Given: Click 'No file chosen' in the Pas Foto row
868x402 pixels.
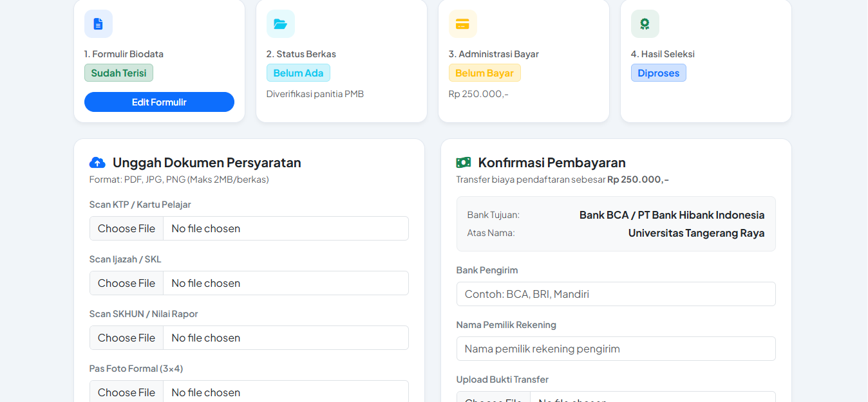Looking at the screenshot, I should pos(206,392).
